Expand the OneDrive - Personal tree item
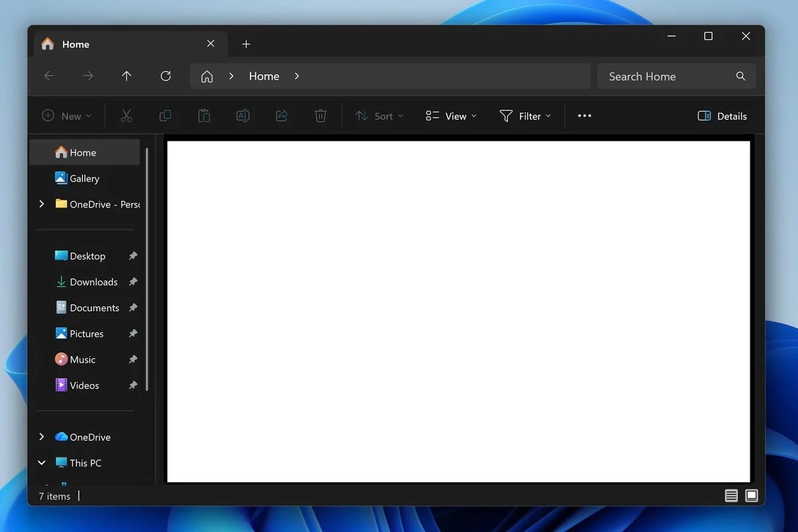 pyautogui.click(x=41, y=204)
